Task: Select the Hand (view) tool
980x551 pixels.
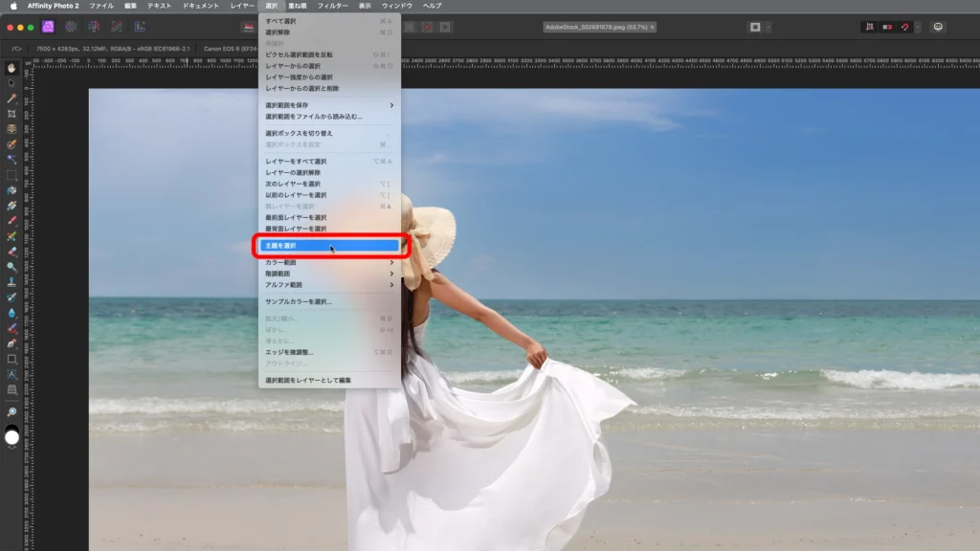Action: (11, 68)
